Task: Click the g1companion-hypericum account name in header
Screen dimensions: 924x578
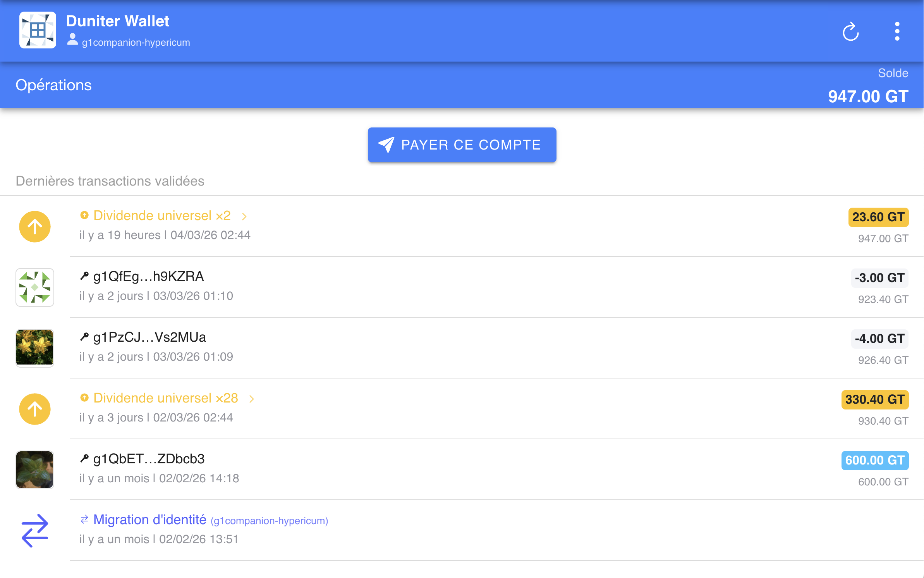Action: [x=136, y=42]
